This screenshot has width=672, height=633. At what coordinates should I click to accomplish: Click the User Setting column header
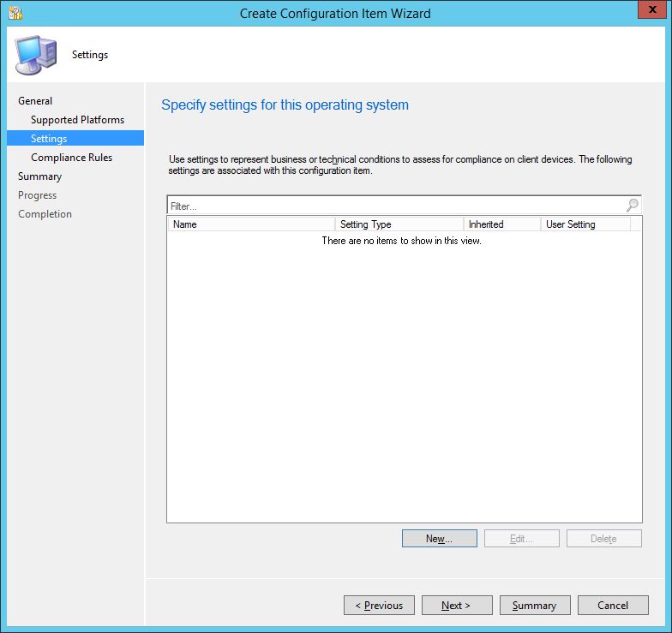[x=585, y=224]
